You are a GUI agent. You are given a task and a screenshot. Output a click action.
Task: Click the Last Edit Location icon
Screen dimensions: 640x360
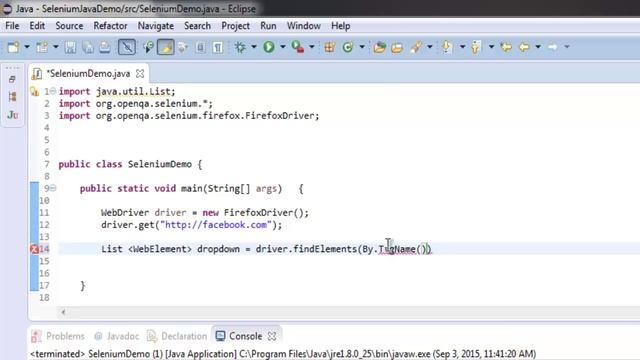[x=506, y=47]
